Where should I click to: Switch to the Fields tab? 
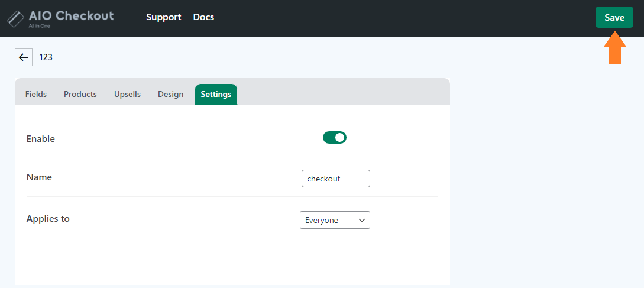click(36, 94)
